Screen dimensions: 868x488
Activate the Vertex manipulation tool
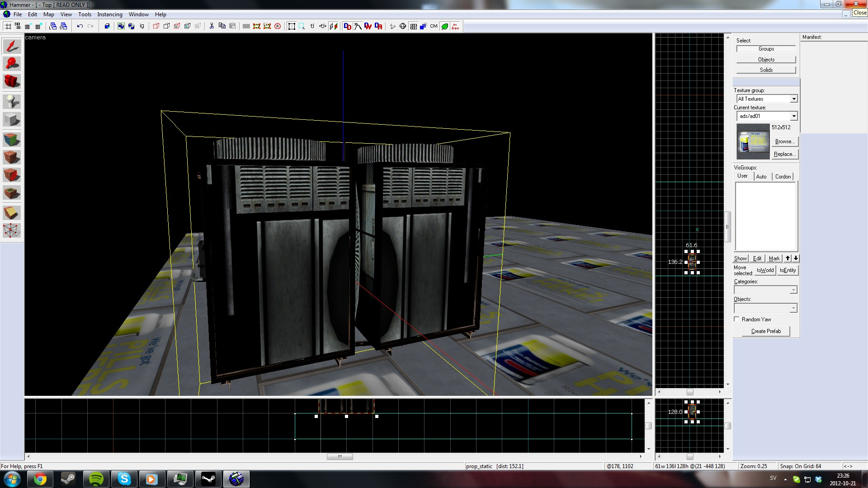[x=12, y=231]
